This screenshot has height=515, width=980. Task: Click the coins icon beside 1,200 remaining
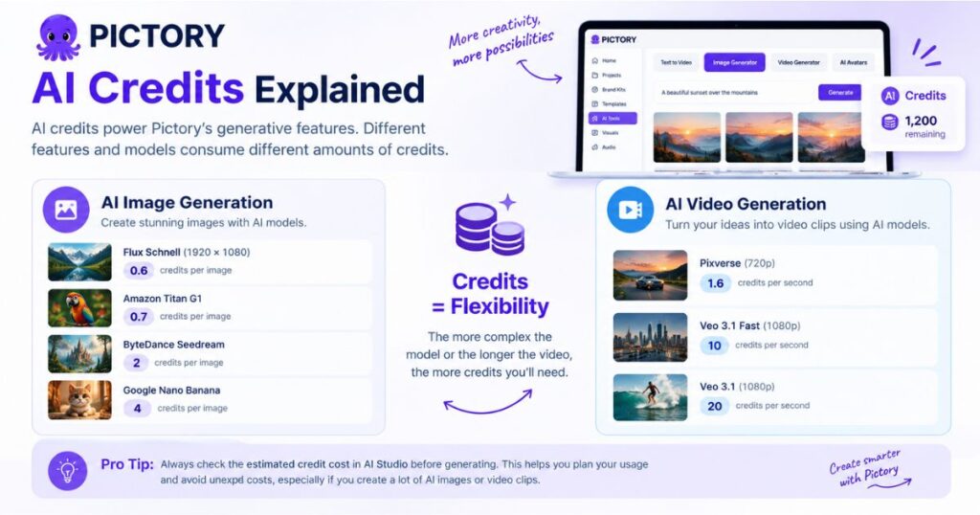(890, 123)
